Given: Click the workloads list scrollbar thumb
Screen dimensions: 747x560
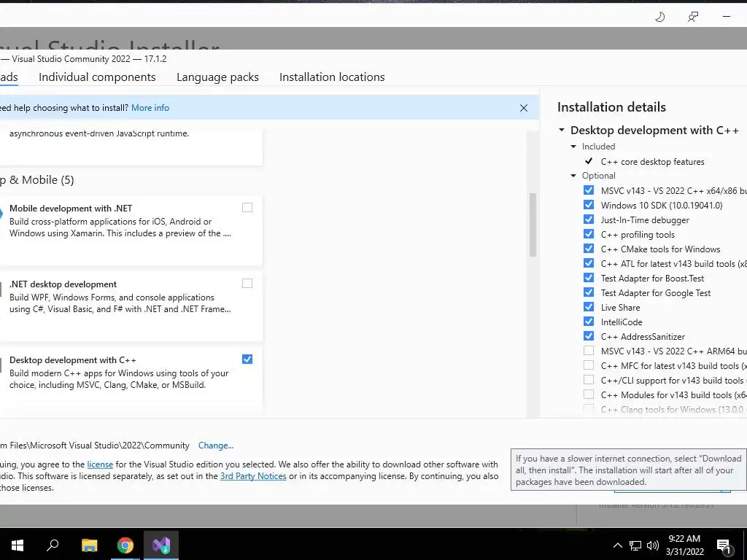Looking at the screenshot, I should click(533, 225).
